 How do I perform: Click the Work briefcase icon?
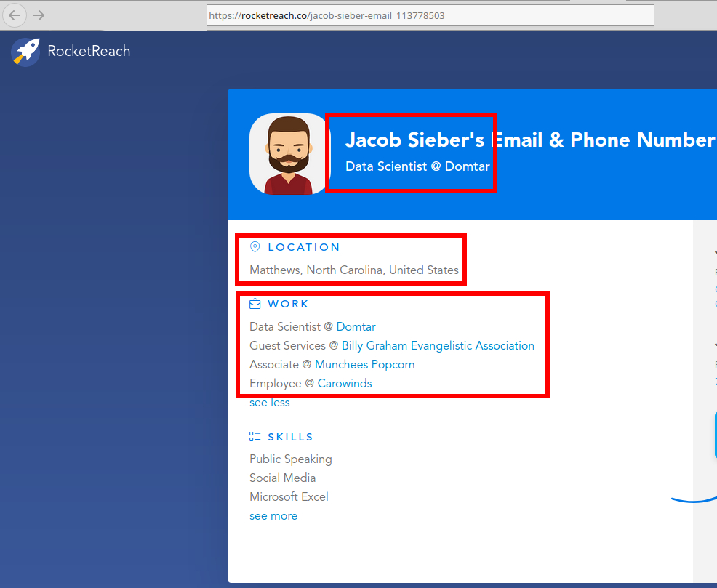point(255,304)
